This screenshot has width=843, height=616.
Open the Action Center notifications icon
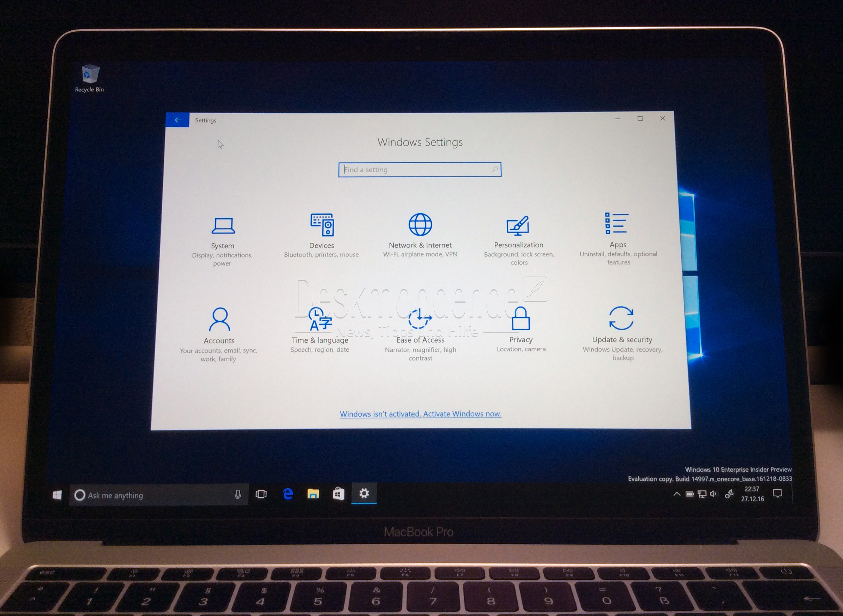point(777,493)
